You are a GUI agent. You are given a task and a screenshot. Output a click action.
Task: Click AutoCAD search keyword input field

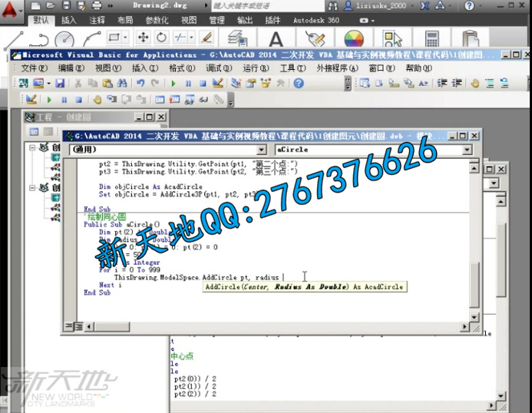coord(268,6)
